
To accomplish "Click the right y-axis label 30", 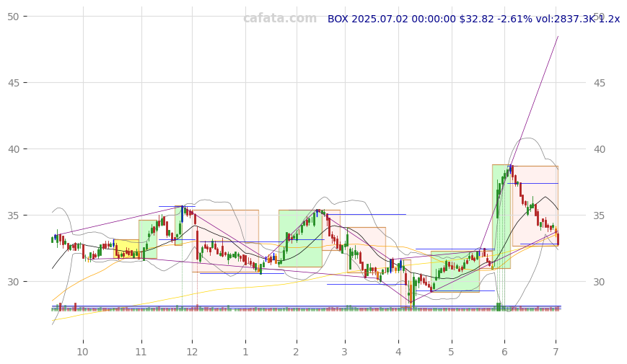I will point(600,282).
